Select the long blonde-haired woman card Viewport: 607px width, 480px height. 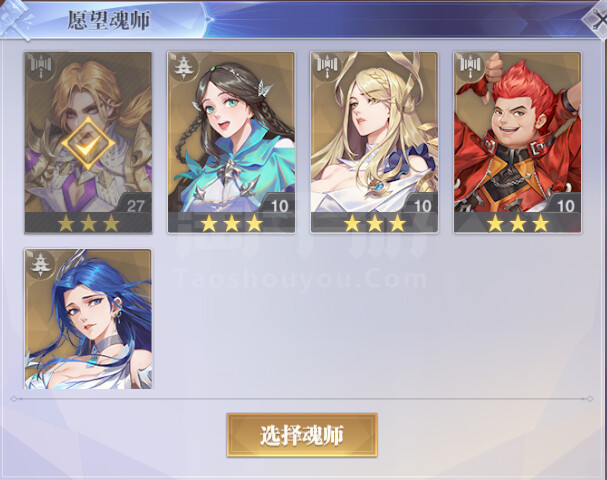point(374,142)
